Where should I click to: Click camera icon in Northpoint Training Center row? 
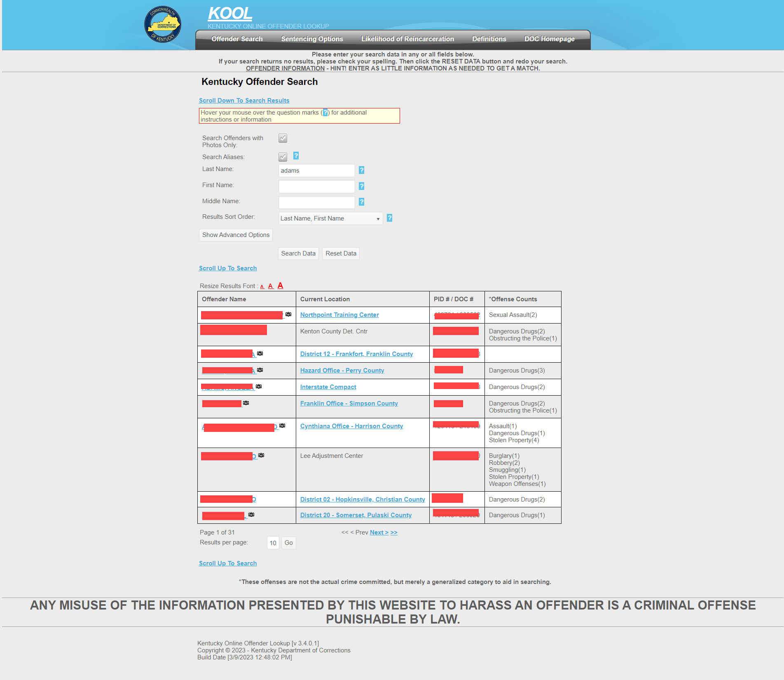[x=288, y=314]
